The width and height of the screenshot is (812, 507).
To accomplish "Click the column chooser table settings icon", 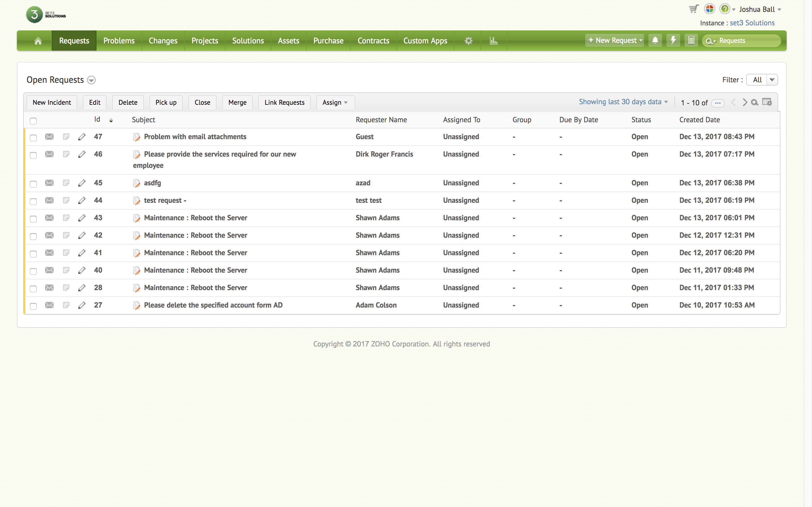I will (x=767, y=102).
